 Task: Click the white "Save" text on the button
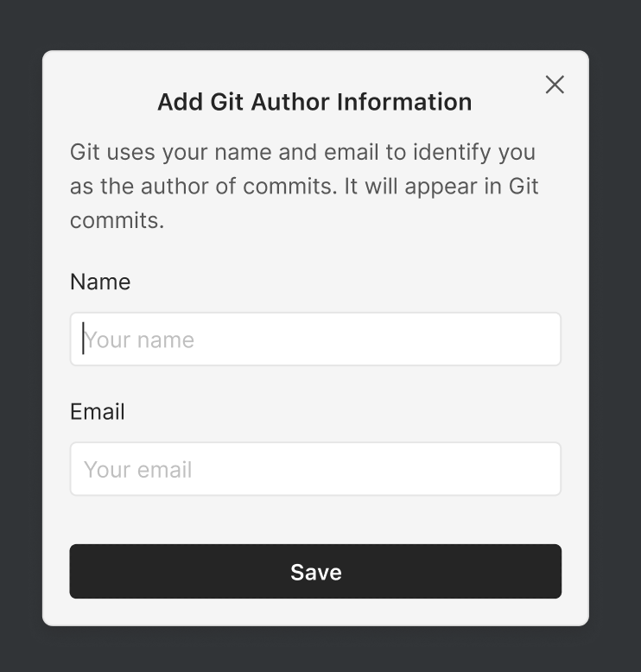[316, 572]
